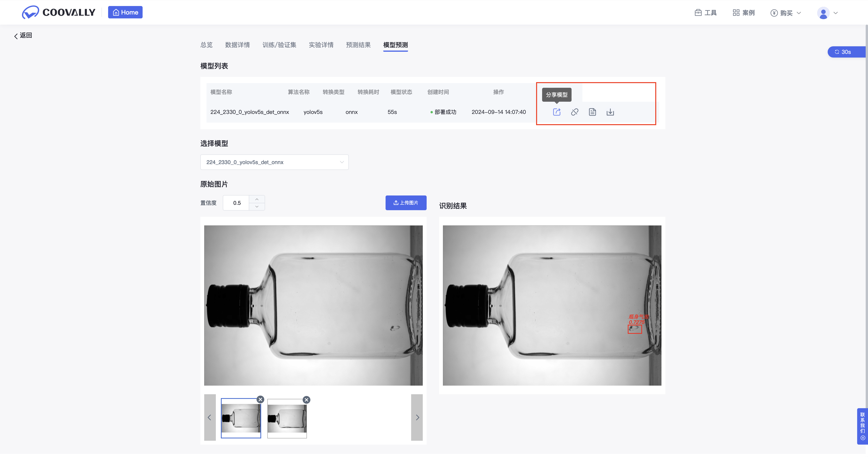Screen dimensions: 868x457
Task: Select the second bottle thumbnail
Action: pyautogui.click(x=287, y=419)
